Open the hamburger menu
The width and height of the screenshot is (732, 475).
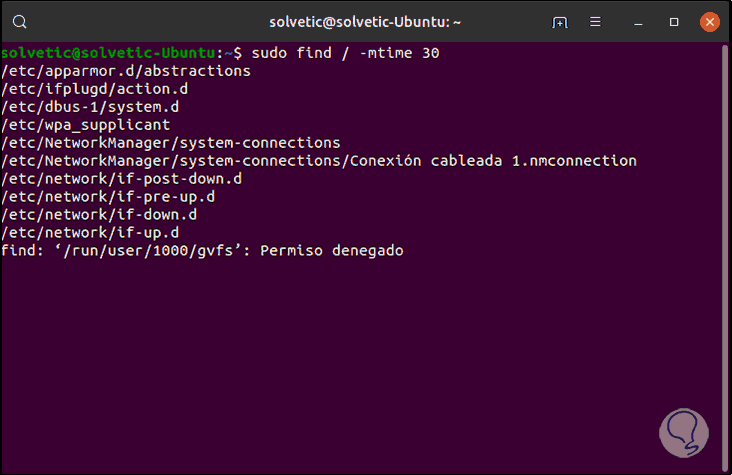[595, 21]
